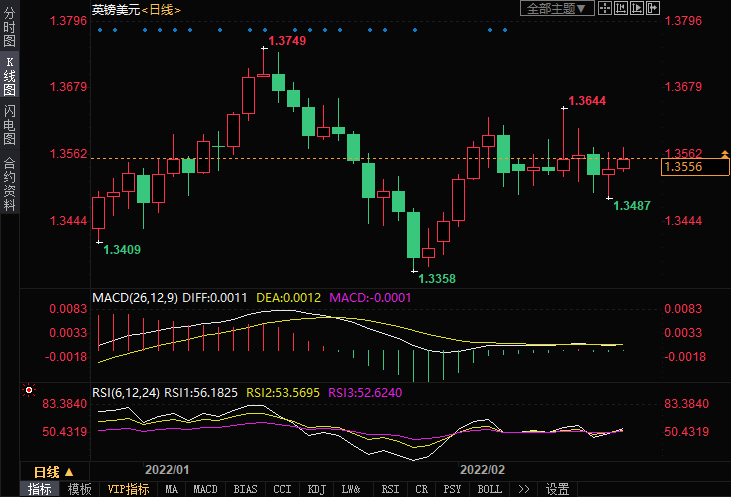
Task: Open the 全部主题 theme dropdown
Action: coord(558,9)
